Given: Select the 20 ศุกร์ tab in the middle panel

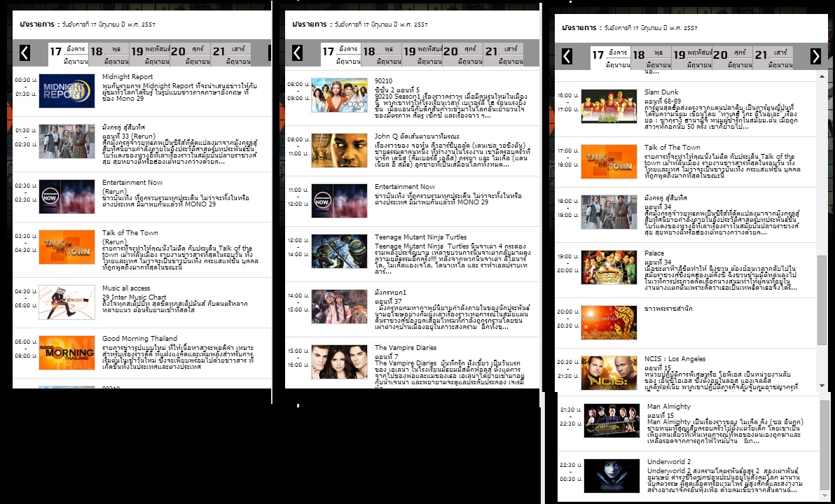Looking at the screenshot, I should [463, 55].
